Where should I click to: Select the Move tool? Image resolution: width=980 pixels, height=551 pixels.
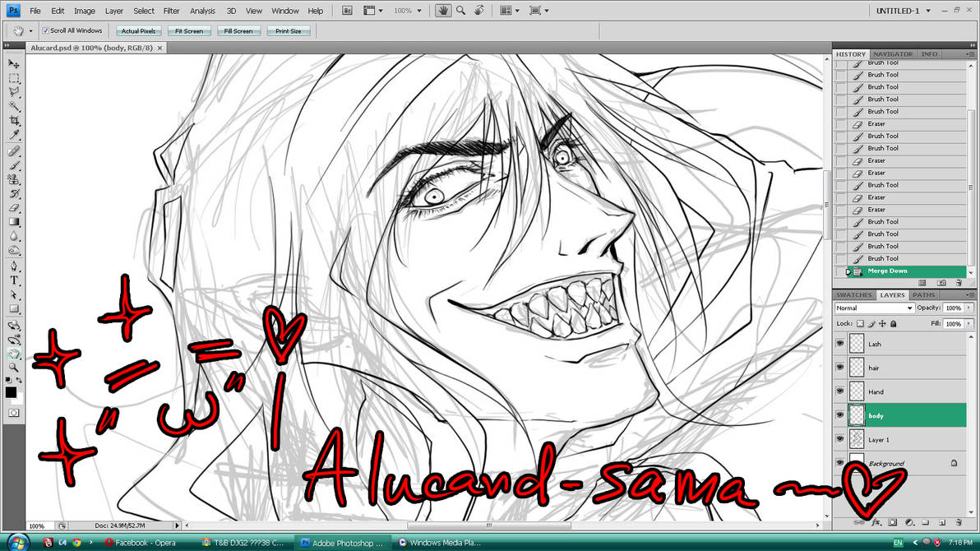14,64
